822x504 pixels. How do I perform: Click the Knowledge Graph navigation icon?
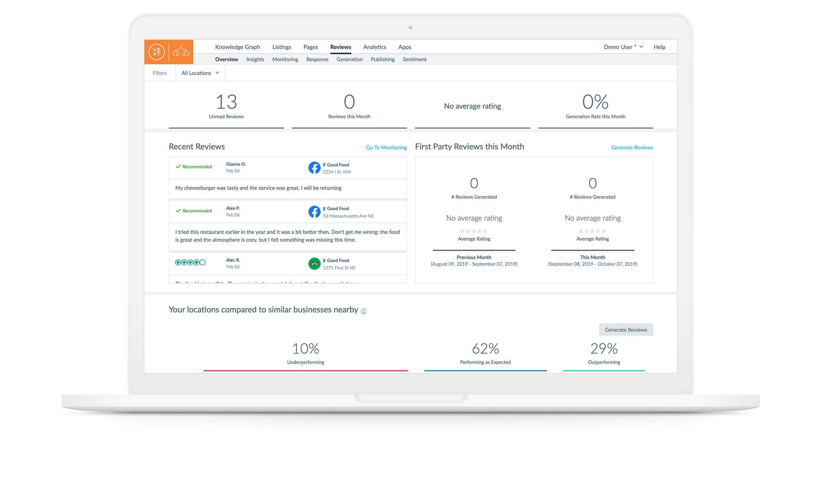pos(237,47)
